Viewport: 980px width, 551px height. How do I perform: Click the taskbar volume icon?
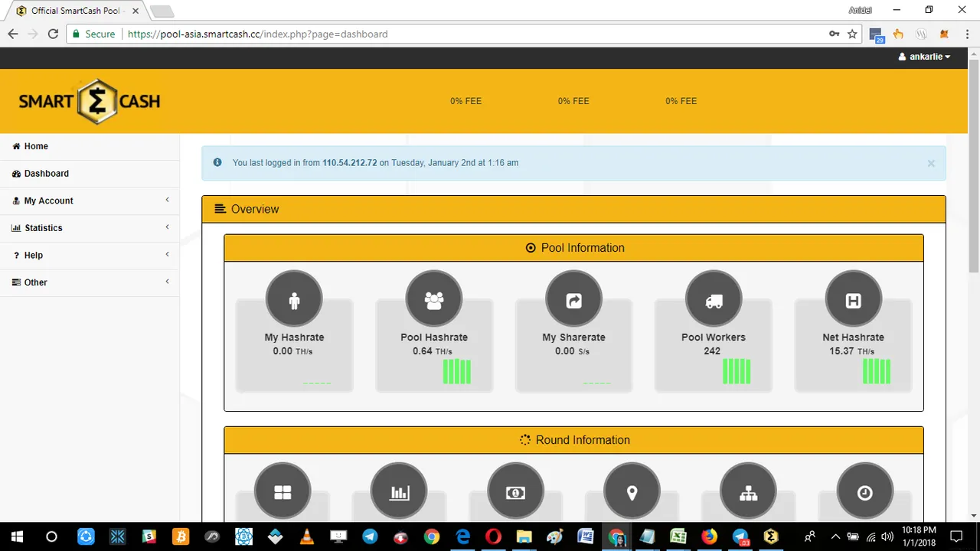(x=888, y=536)
